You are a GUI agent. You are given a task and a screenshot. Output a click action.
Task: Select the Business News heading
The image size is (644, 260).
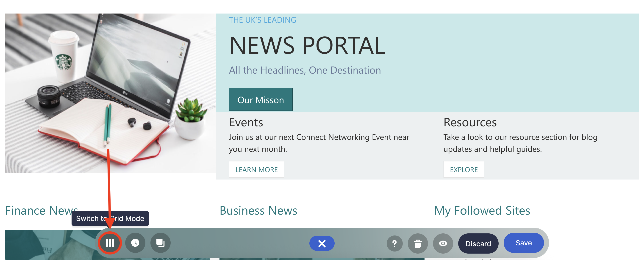point(258,210)
